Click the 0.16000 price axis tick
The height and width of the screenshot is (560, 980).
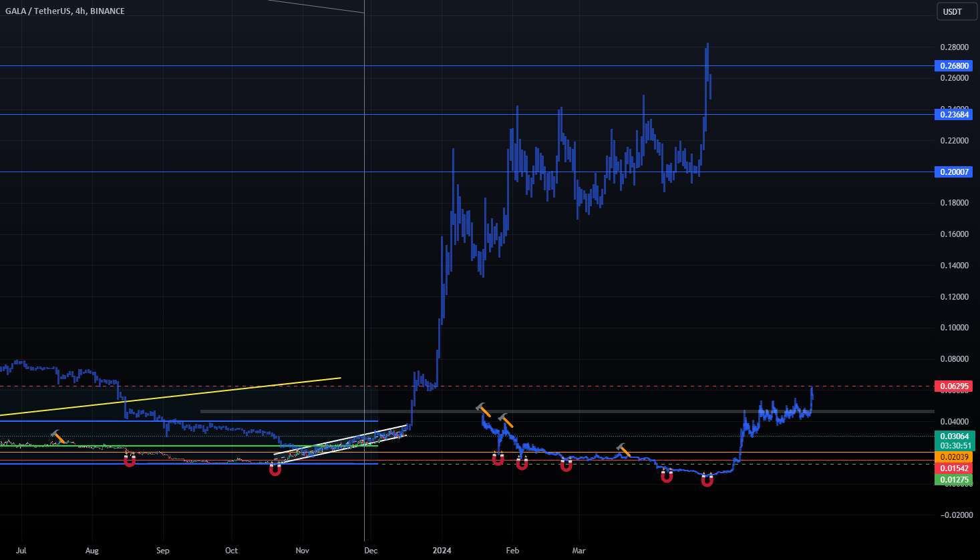tap(954, 234)
